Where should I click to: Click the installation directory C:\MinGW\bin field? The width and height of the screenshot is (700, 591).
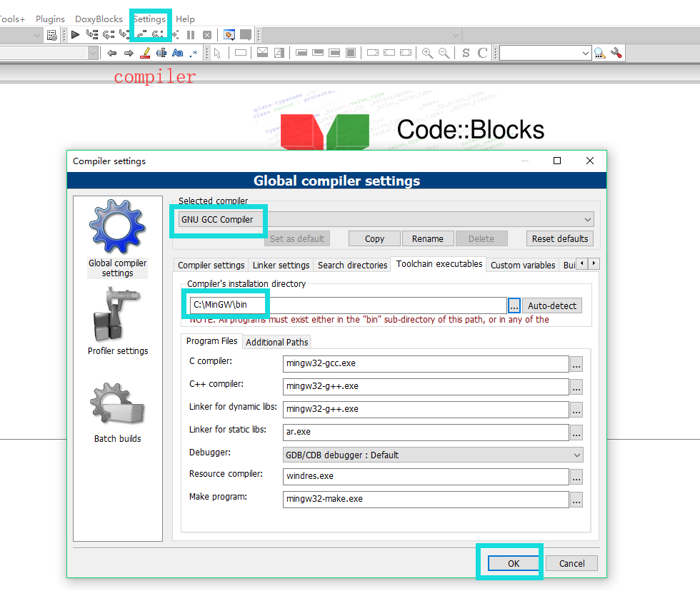point(349,305)
